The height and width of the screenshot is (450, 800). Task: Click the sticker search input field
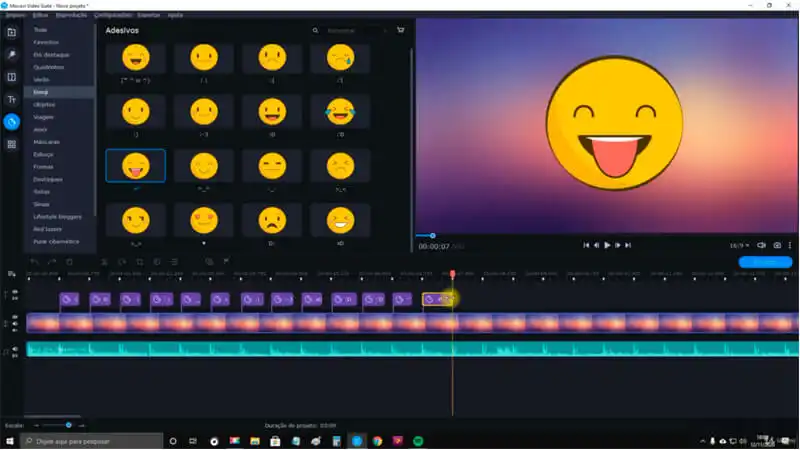point(356,31)
